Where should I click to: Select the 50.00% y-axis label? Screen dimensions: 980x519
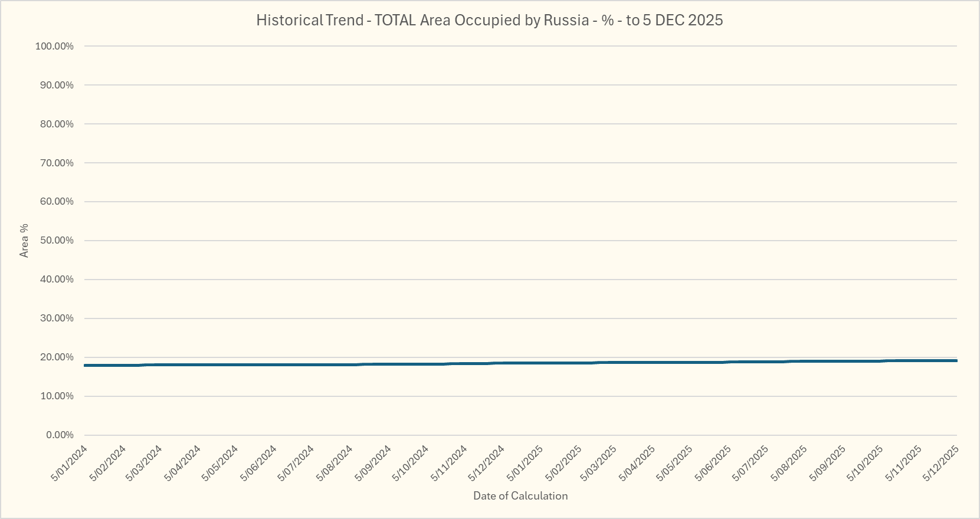click(57, 241)
